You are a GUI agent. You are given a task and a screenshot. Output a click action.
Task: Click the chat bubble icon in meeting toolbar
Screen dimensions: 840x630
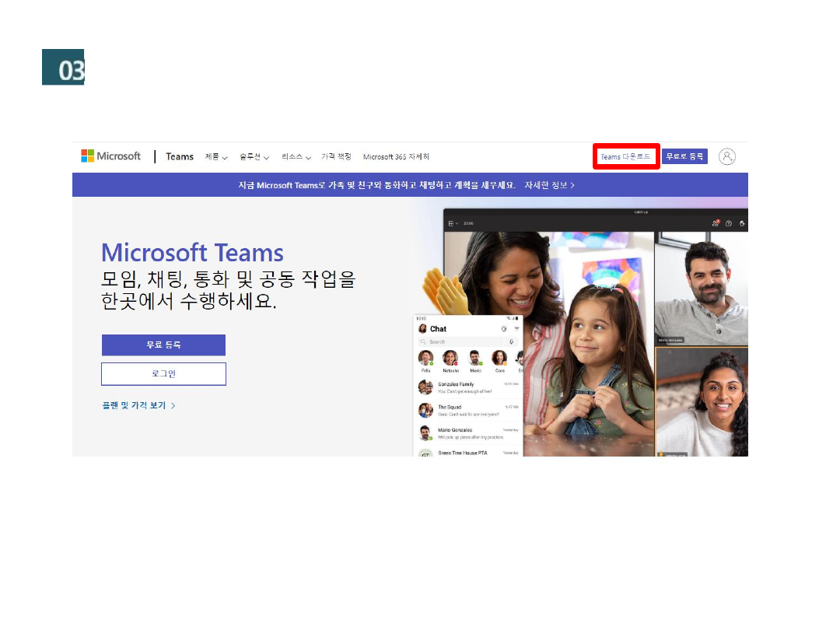pyautogui.click(x=729, y=223)
